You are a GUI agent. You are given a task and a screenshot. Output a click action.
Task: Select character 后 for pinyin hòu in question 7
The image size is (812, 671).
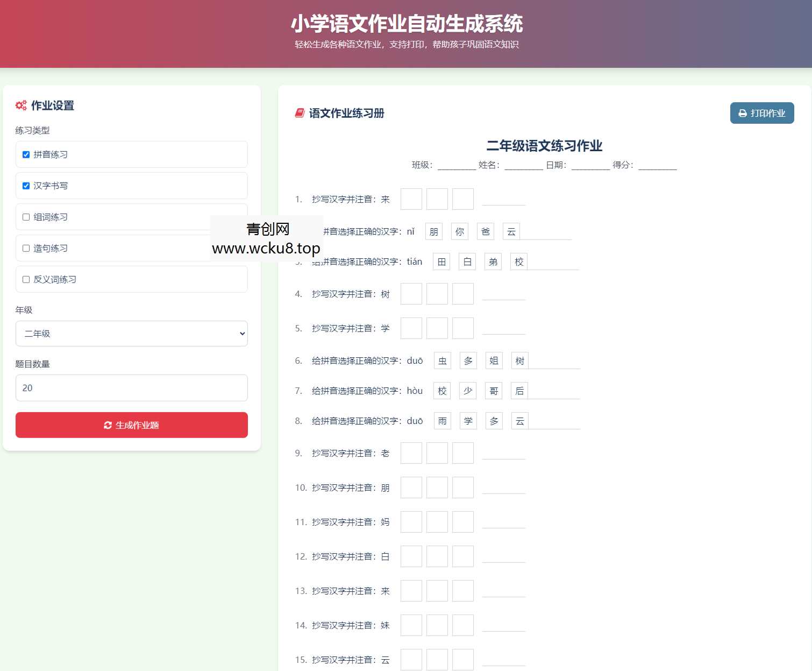[519, 390]
